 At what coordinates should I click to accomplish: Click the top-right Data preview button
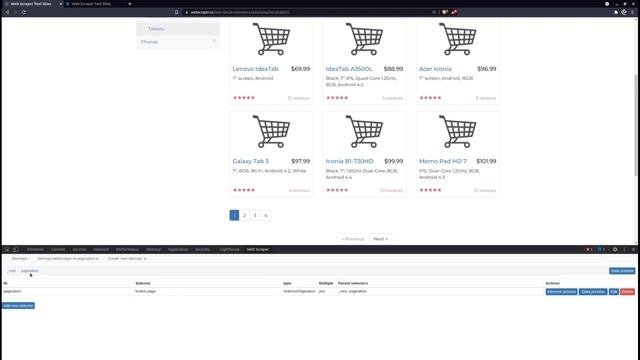tap(622, 271)
